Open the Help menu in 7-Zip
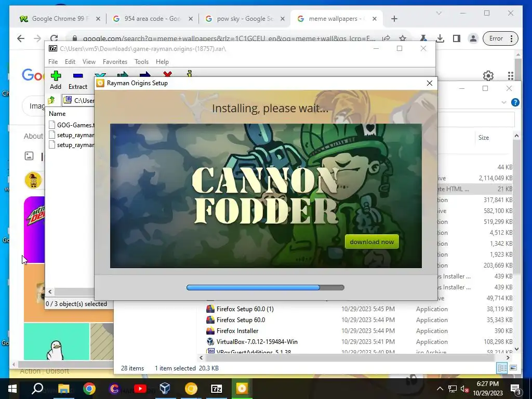The image size is (532, 399). 162,62
